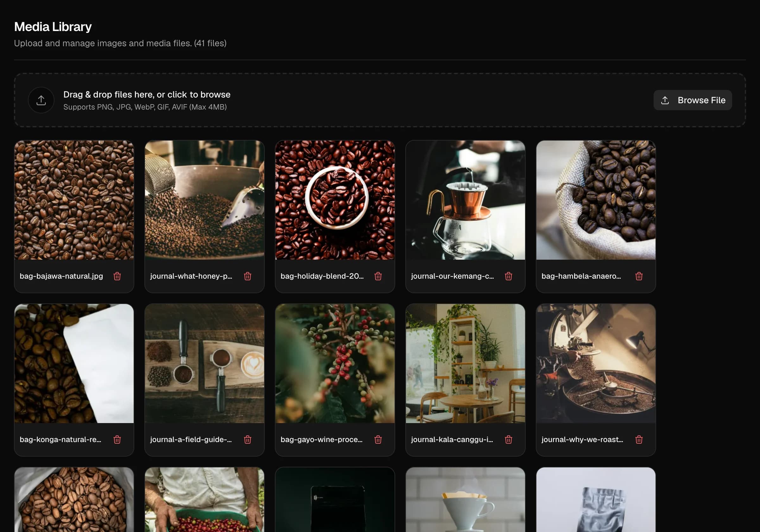The image size is (760, 532).
Task: Remove the journal-why-we-roast... file via trash icon
Action: [639, 440]
